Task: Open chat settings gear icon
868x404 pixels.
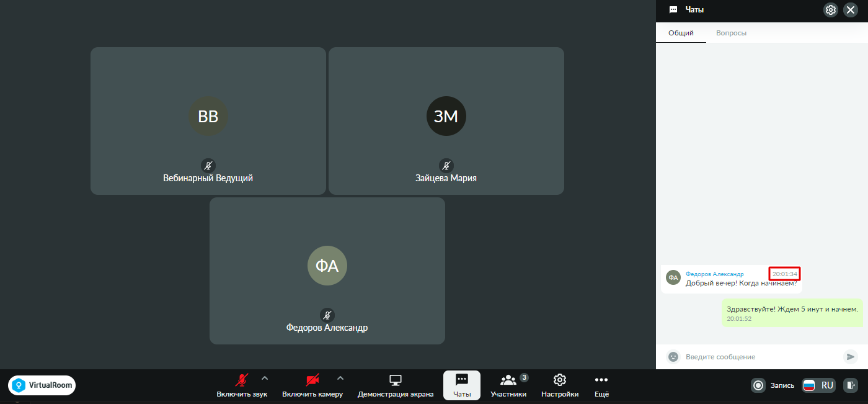Action: pos(831,10)
